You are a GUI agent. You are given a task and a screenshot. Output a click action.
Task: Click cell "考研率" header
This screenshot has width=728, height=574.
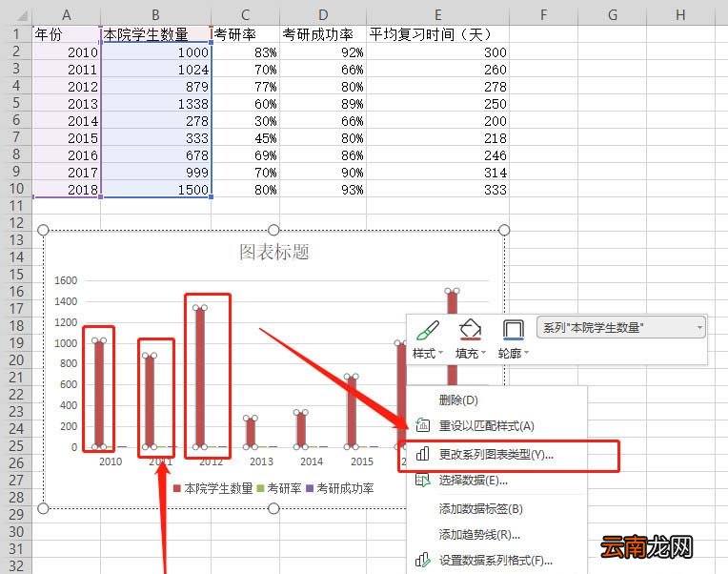(x=245, y=34)
